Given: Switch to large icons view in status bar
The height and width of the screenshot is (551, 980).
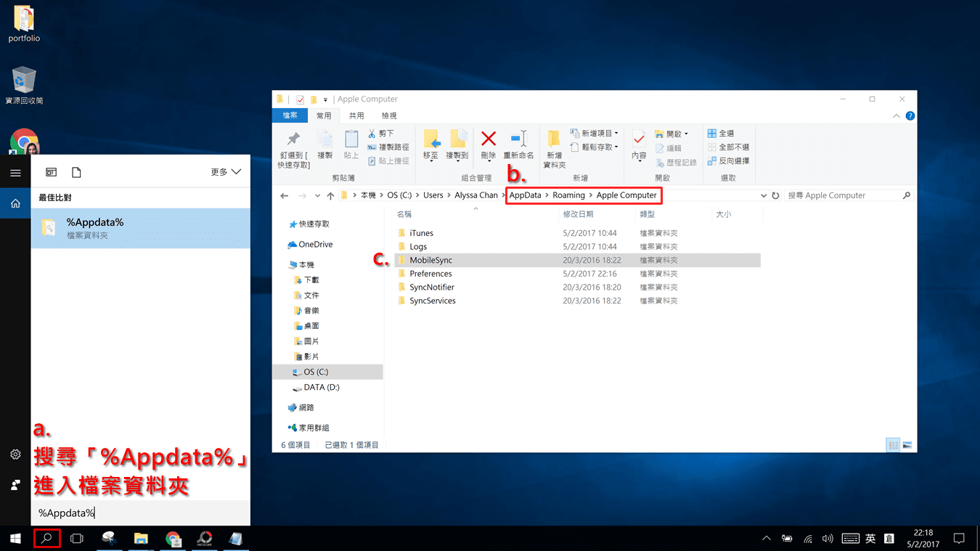Looking at the screenshot, I should [907, 445].
